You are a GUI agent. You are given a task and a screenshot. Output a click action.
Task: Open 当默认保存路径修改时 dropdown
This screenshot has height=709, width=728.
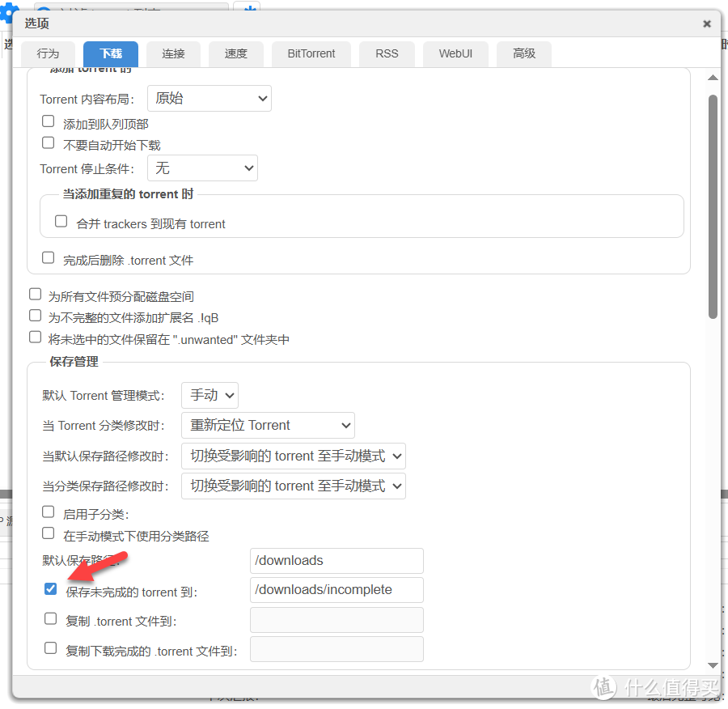pos(294,456)
